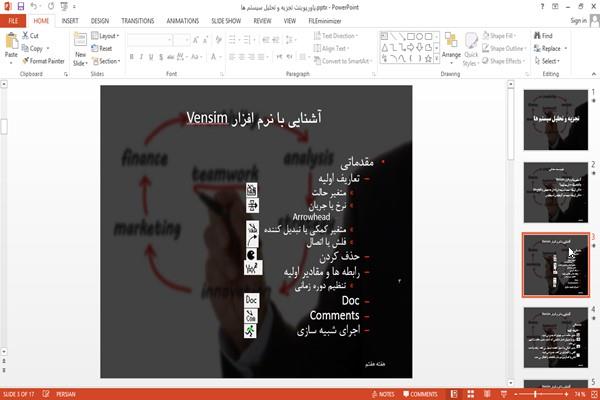This screenshot has width=600, height=400.
Task: Reset the slide layout with Reset
Action: 102,48
